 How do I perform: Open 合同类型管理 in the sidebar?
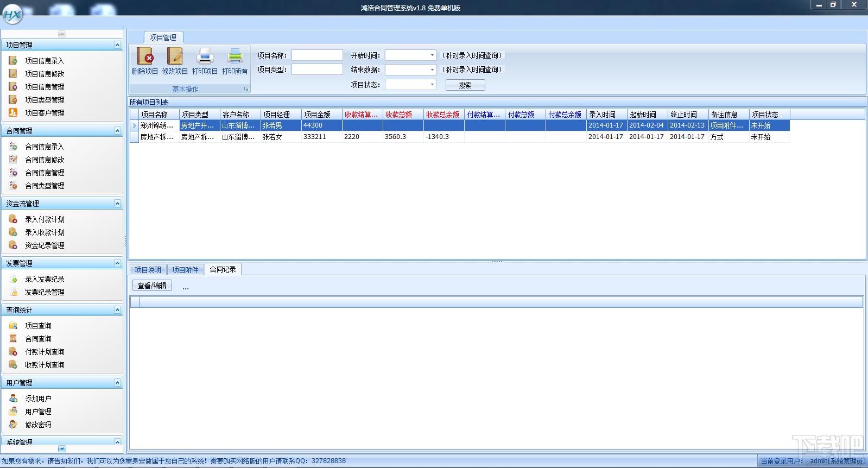(45, 186)
